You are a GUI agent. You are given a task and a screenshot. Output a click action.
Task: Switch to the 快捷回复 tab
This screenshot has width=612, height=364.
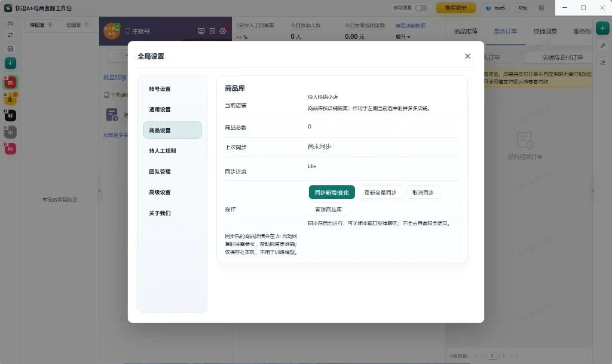tap(545, 31)
